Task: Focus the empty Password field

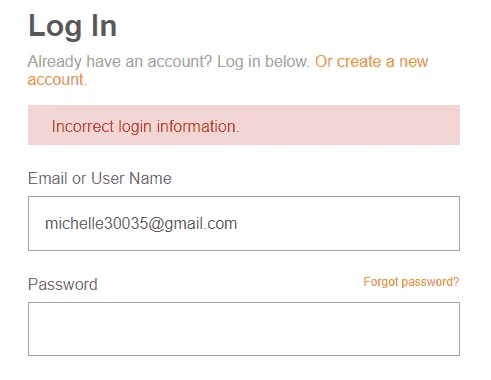Action: [244, 329]
